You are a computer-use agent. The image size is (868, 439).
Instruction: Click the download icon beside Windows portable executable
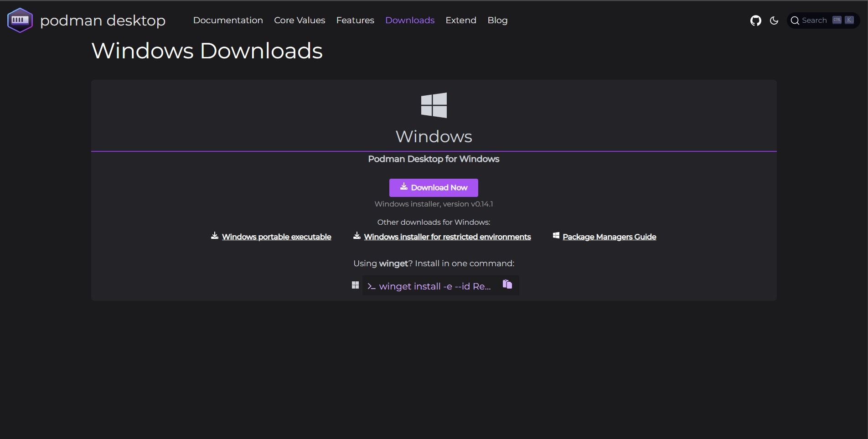coord(214,235)
